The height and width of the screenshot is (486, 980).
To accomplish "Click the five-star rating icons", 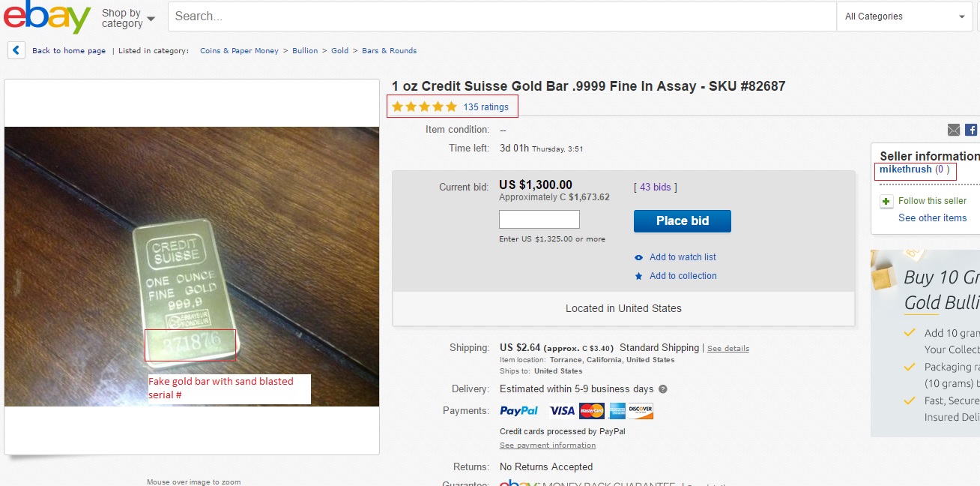I will [424, 107].
